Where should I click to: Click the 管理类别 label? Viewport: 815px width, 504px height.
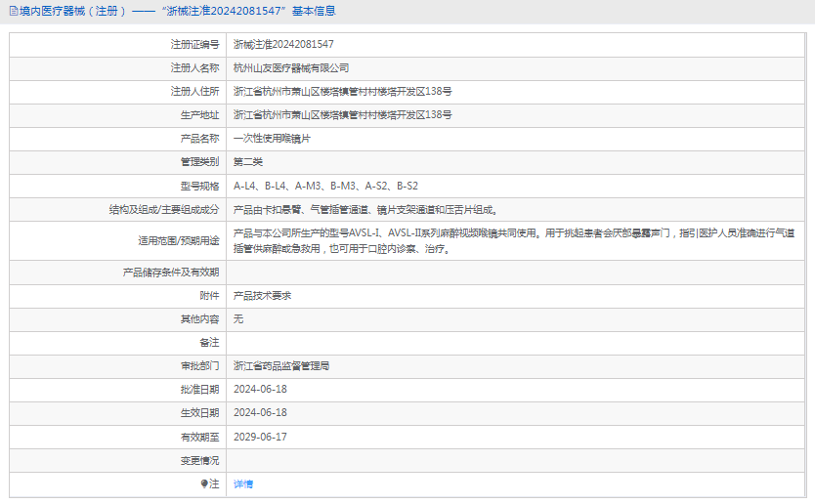pyautogui.click(x=199, y=162)
